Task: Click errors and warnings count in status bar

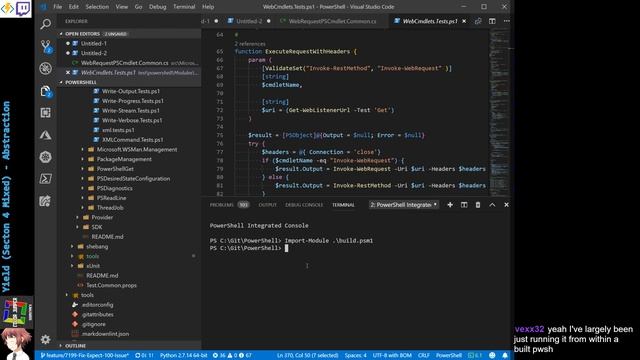Action: [232, 356]
